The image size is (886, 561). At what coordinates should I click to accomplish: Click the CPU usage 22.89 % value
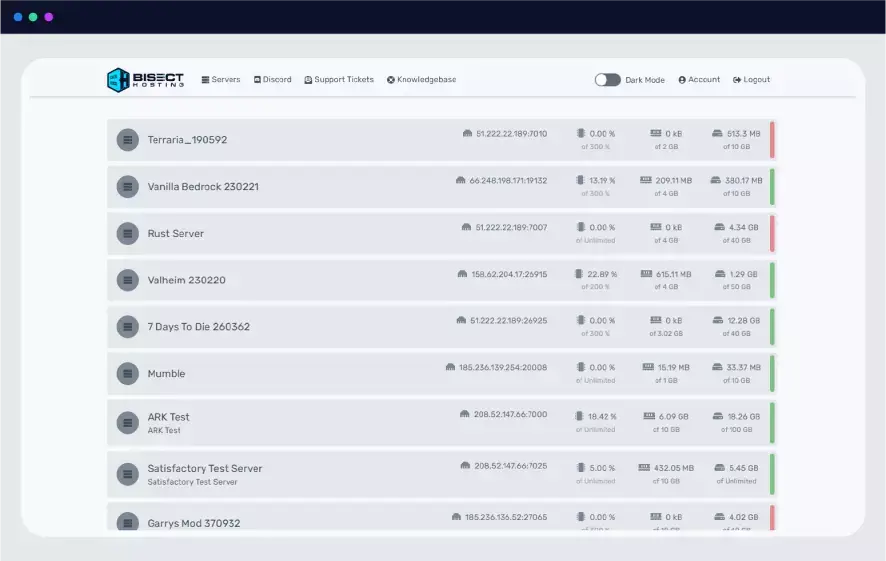coord(602,275)
